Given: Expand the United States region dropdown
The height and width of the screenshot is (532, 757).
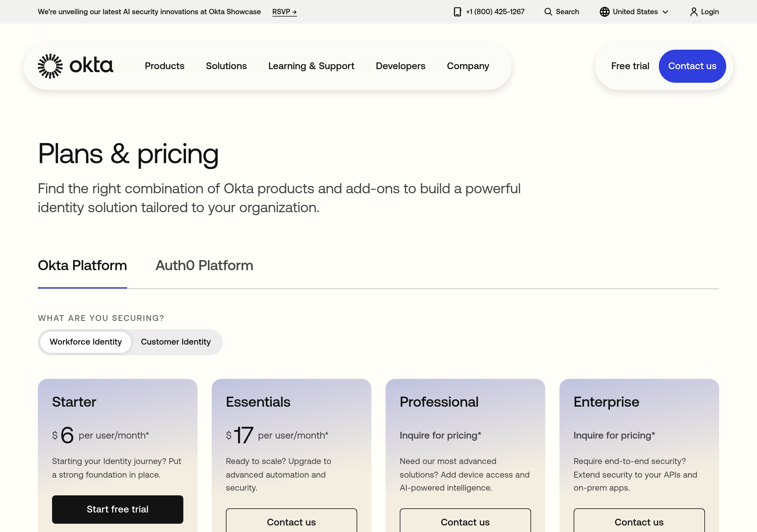Looking at the screenshot, I should [x=634, y=12].
